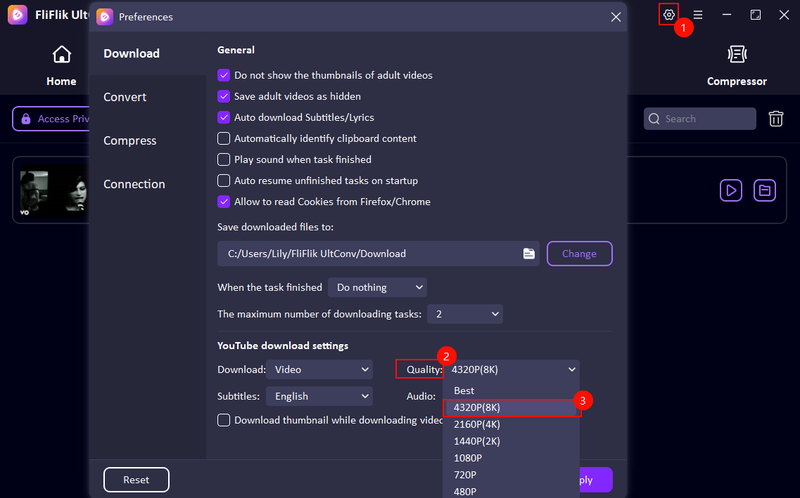Viewport: 800px width, 498px height.
Task: Open the Subtitles English dropdown
Action: (x=319, y=396)
